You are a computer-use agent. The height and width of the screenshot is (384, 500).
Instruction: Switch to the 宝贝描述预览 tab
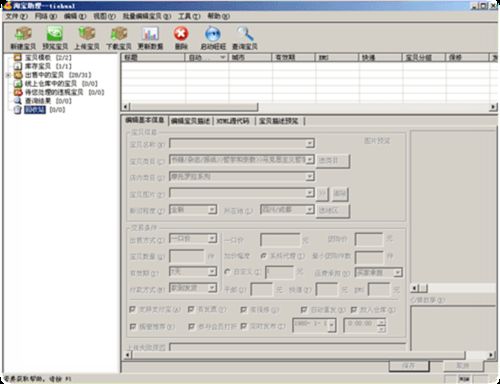click(279, 121)
